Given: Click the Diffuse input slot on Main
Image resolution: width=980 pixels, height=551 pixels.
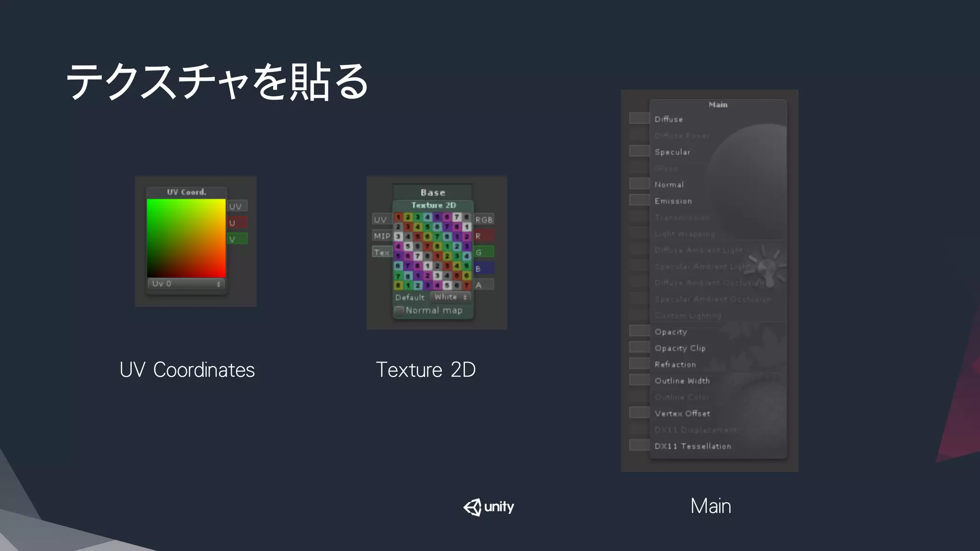Looking at the screenshot, I should click(639, 118).
